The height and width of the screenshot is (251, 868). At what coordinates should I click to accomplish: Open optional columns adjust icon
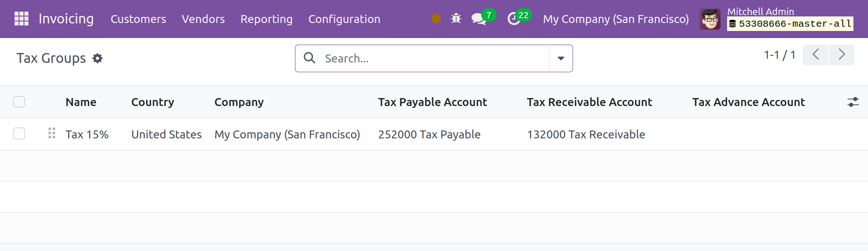click(853, 102)
